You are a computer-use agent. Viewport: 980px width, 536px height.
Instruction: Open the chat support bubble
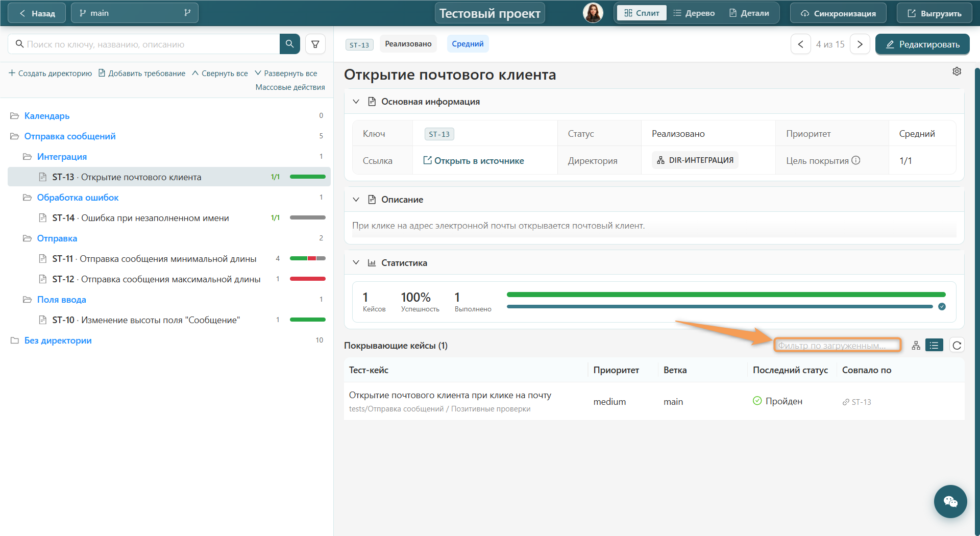[x=950, y=501]
